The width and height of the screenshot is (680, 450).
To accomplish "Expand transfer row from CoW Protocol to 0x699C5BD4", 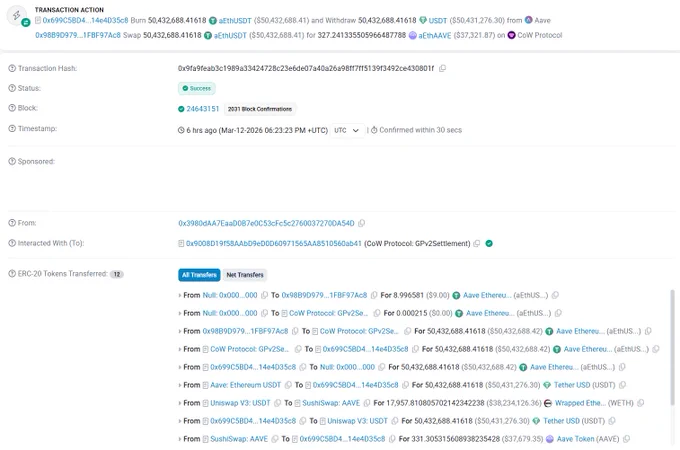I will coord(180,349).
